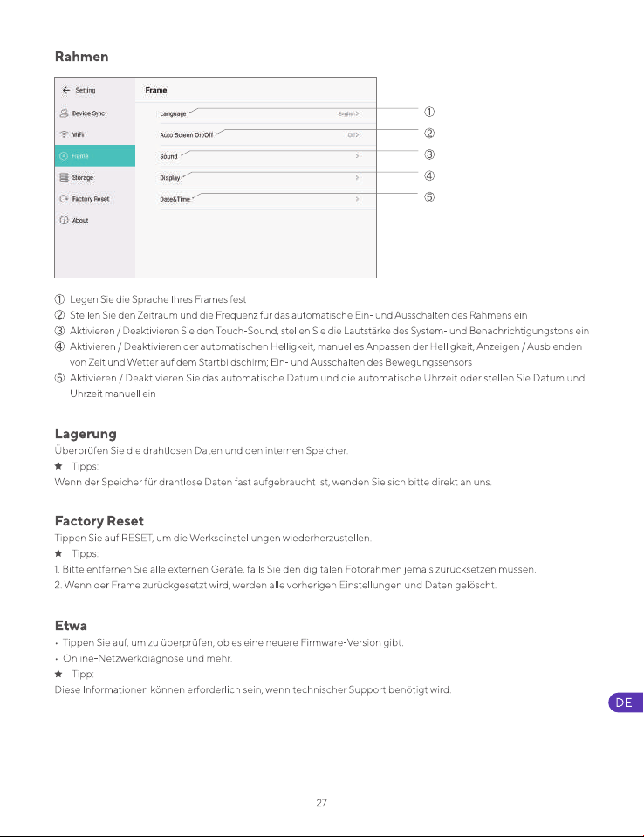Click the About info icon
644x837 pixels.
tap(64, 220)
